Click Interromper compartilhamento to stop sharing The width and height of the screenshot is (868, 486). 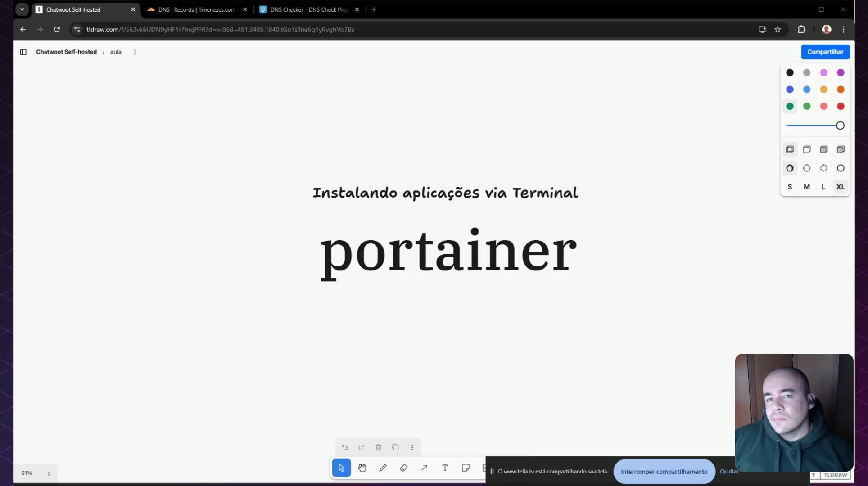pyautogui.click(x=664, y=472)
